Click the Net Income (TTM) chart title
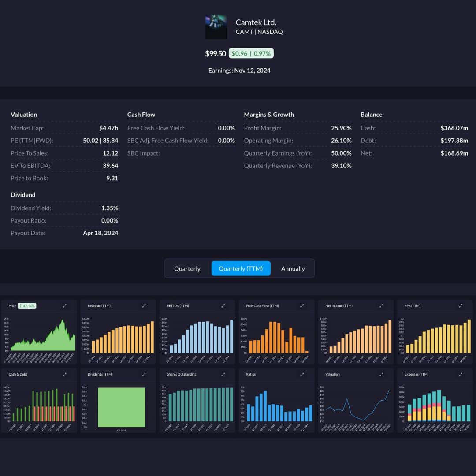Viewport: 476px width, 476px height. pyautogui.click(x=339, y=306)
